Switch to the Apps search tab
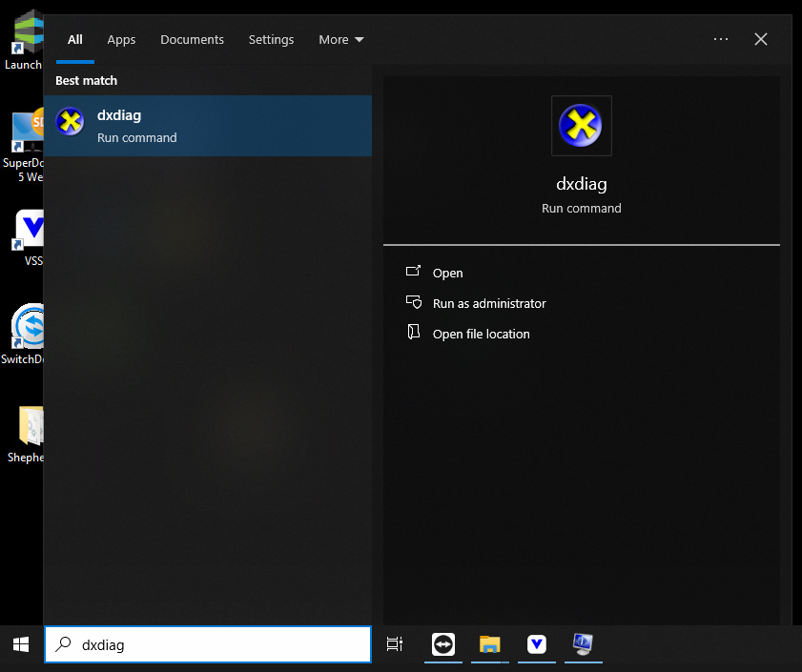 click(121, 39)
